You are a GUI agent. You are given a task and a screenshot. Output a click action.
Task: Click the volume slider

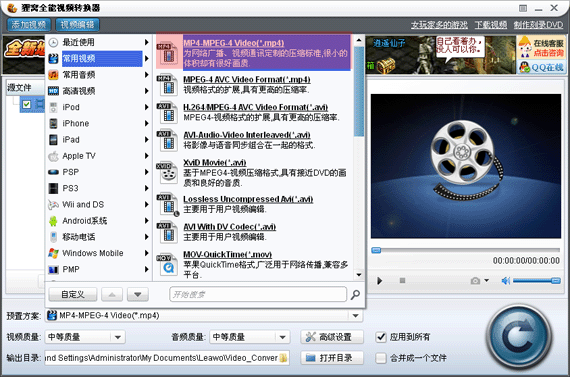tap(537, 281)
